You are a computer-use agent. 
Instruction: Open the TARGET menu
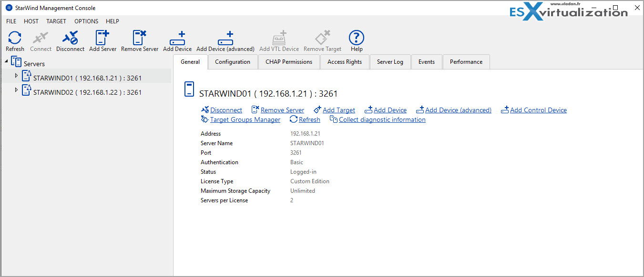tap(56, 21)
